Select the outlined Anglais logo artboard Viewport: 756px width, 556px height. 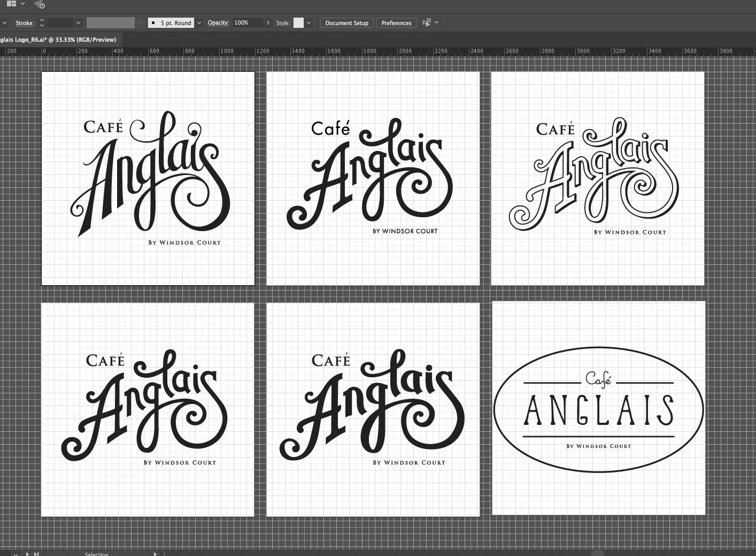pyautogui.click(x=597, y=178)
